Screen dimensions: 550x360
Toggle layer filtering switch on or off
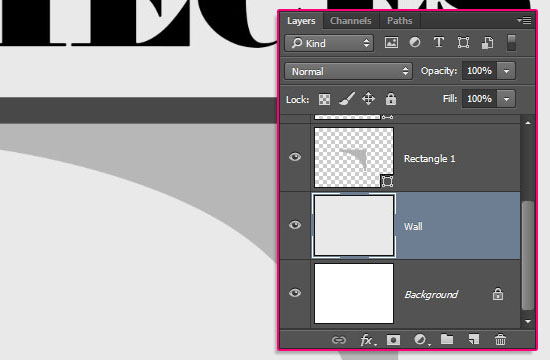coord(511,43)
